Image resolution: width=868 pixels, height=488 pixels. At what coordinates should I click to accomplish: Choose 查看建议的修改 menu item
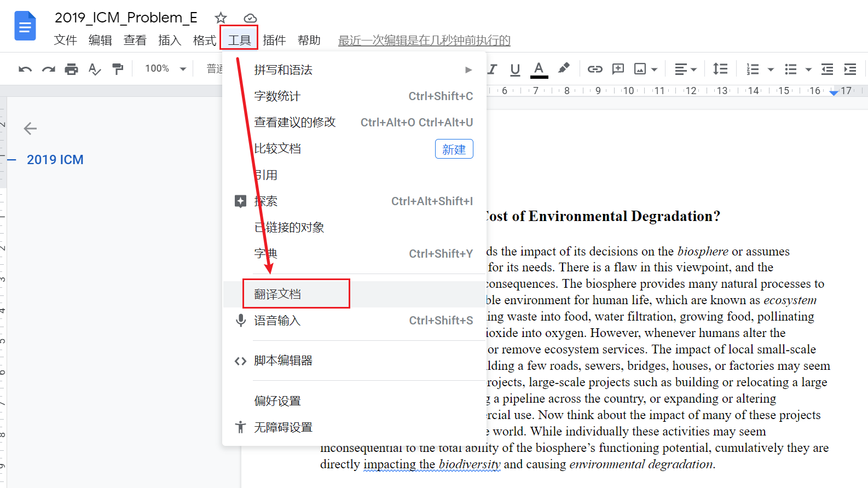(355, 123)
